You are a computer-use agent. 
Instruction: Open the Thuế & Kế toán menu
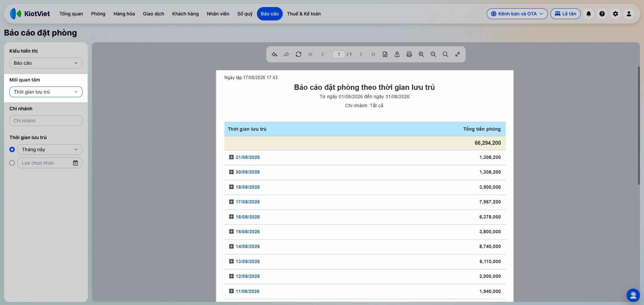(x=304, y=14)
